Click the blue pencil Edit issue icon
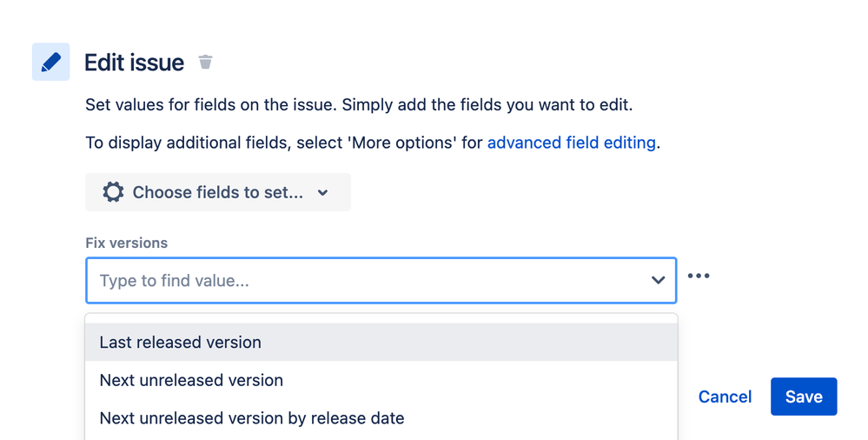The image size is (868, 440). [x=51, y=62]
